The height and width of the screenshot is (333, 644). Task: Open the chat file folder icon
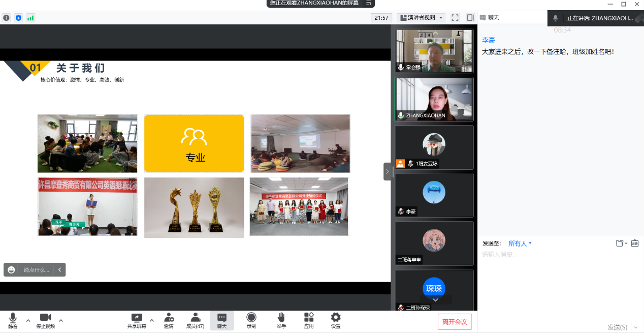[620, 244]
